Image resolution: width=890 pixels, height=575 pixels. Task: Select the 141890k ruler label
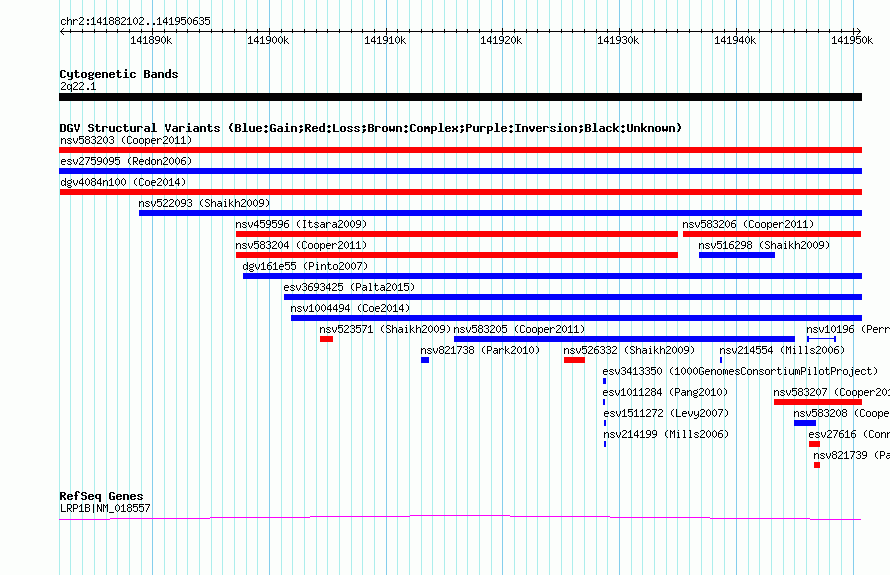click(151, 40)
